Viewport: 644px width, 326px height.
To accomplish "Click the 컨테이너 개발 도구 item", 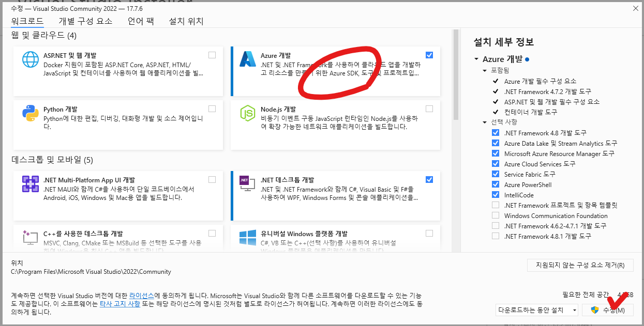I will coord(531,112).
